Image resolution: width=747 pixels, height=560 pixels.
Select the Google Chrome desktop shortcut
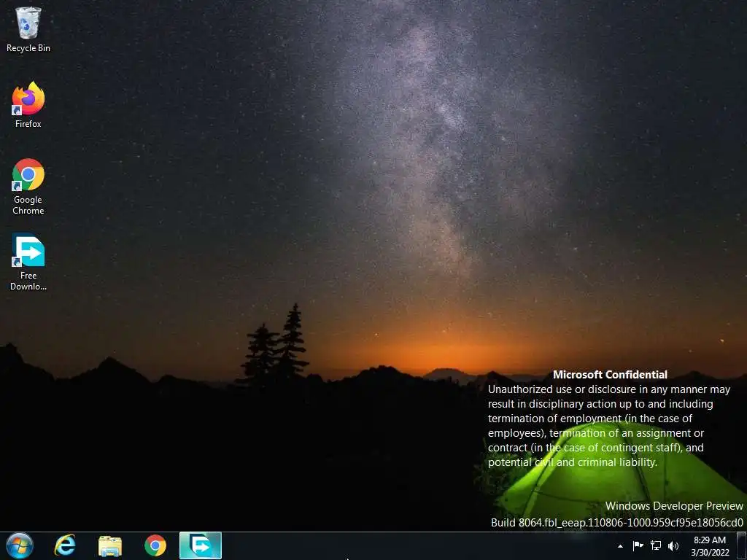(28, 186)
